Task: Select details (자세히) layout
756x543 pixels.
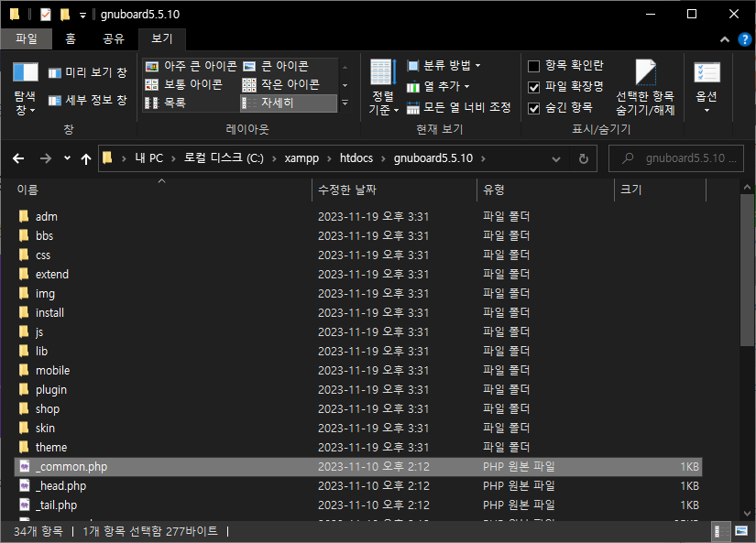Action: [x=289, y=103]
